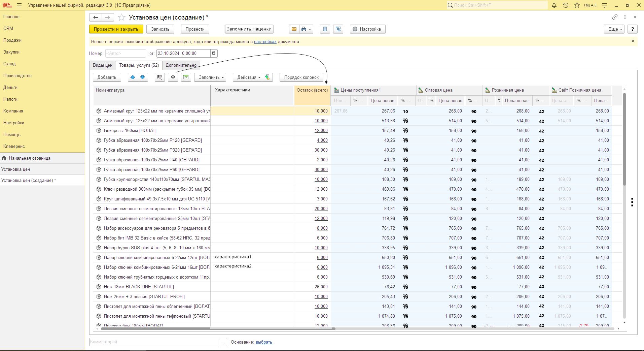
Task: Move row down with blue arrow
Action: pos(143,77)
